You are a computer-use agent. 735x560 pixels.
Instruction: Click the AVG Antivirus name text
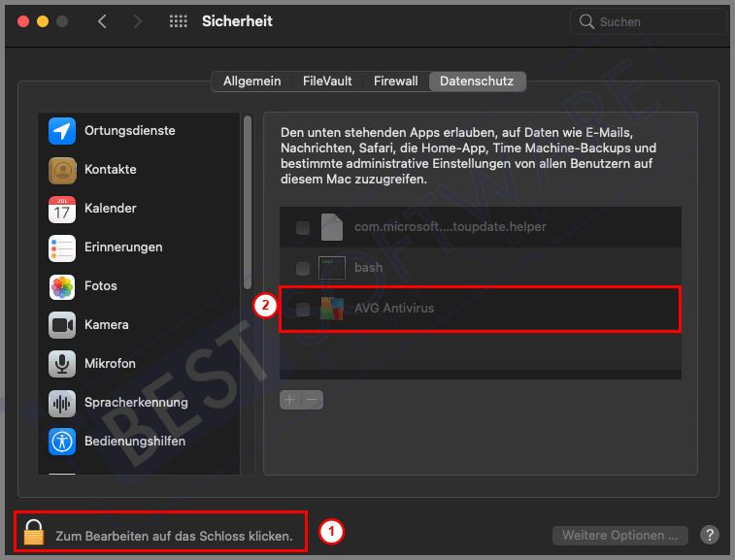[x=394, y=308]
